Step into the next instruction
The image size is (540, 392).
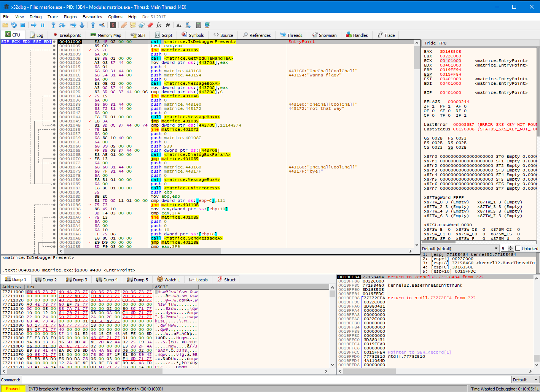54,25
